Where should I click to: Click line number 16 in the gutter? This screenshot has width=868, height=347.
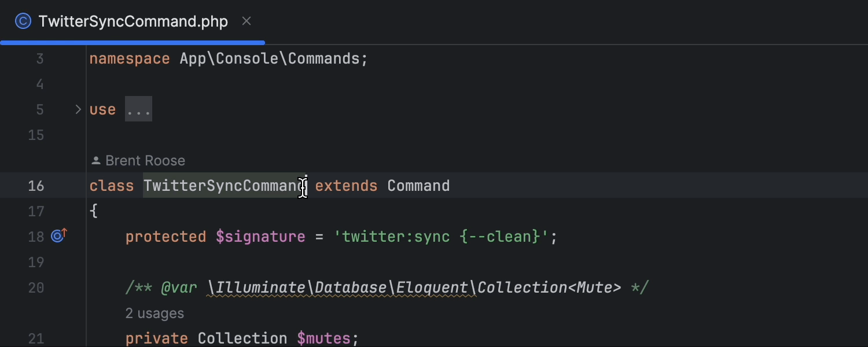[x=36, y=186]
